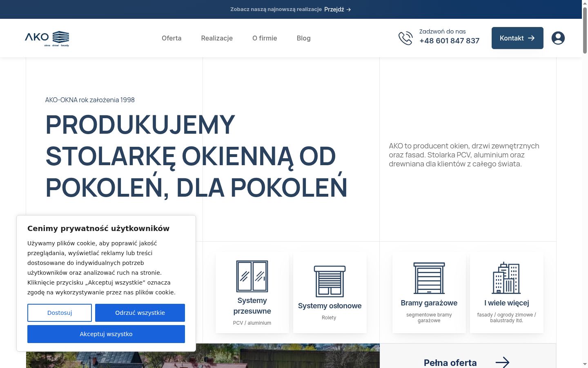Reject cookies with Odrzuć wszystkie
The image size is (588, 368).
pos(140,313)
